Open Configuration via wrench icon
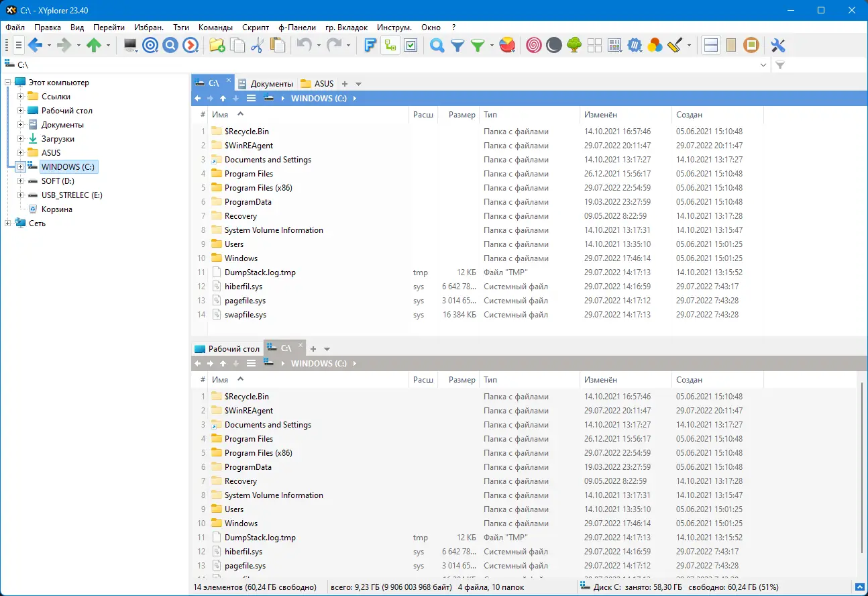Image resolution: width=868 pixels, height=596 pixels. click(x=778, y=46)
